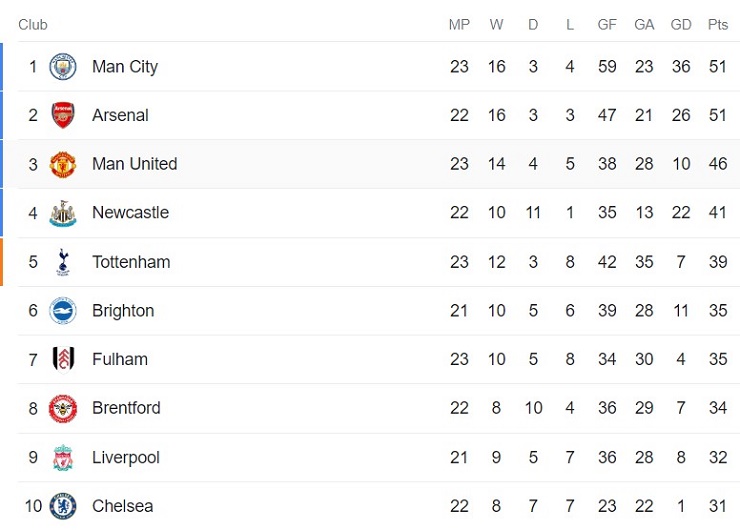Click the Brentford club crest
740x530 pixels.
click(x=63, y=408)
